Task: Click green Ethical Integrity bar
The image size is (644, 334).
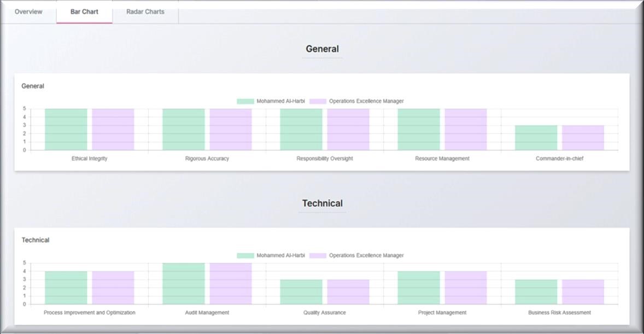Action: (66, 130)
